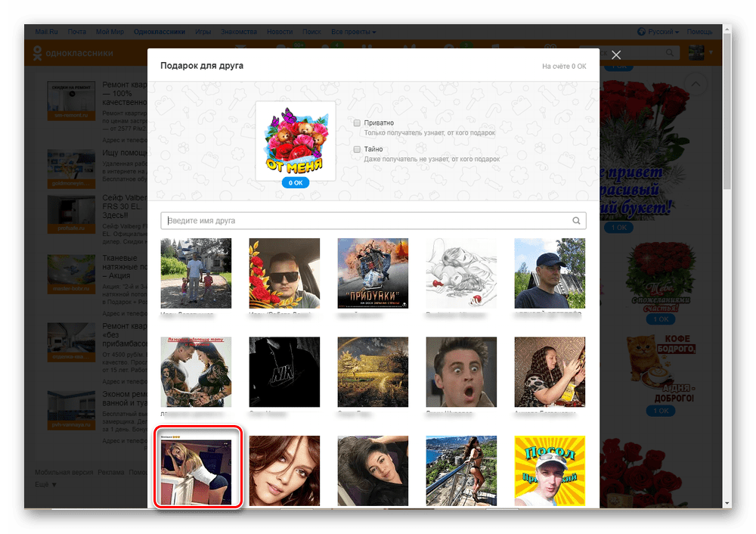Select the friend photo of man with children outdoors

(196, 273)
